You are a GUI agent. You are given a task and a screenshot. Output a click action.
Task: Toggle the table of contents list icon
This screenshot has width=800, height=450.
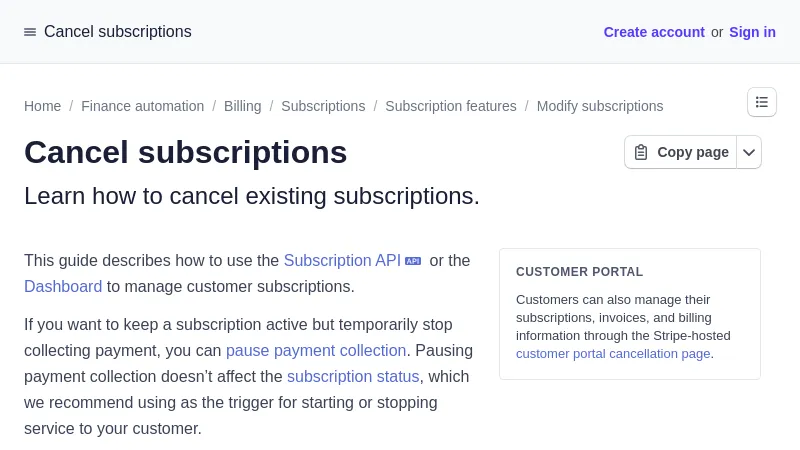[x=762, y=102]
